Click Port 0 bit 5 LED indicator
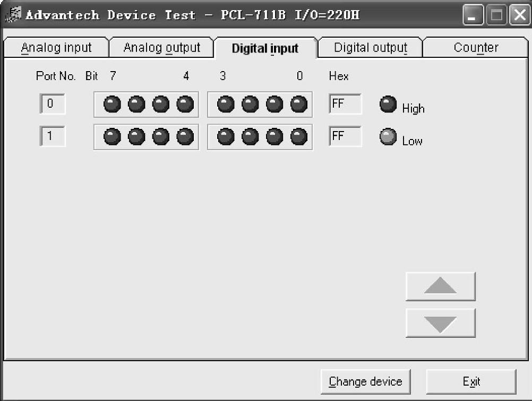 pyautogui.click(x=161, y=104)
